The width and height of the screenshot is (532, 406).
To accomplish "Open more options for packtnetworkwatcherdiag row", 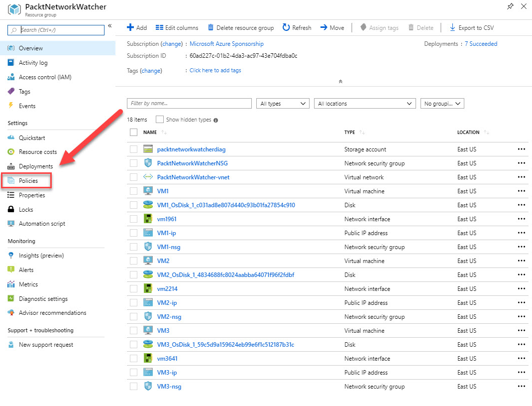I will click(522, 149).
